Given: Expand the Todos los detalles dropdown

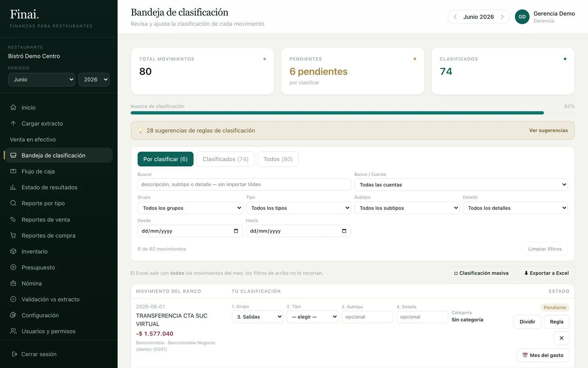Looking at the screenshot, I should coord(515,208).
